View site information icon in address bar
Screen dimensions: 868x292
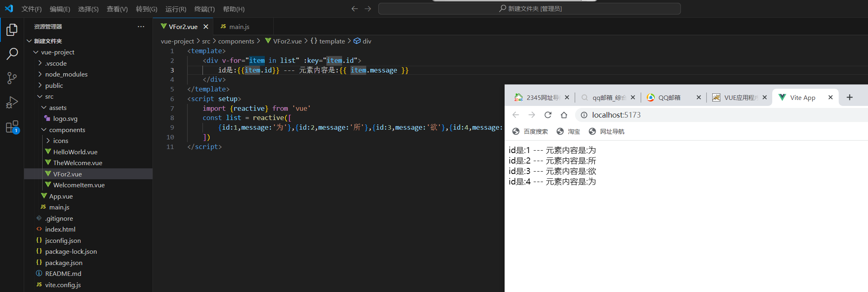point(583,115)
